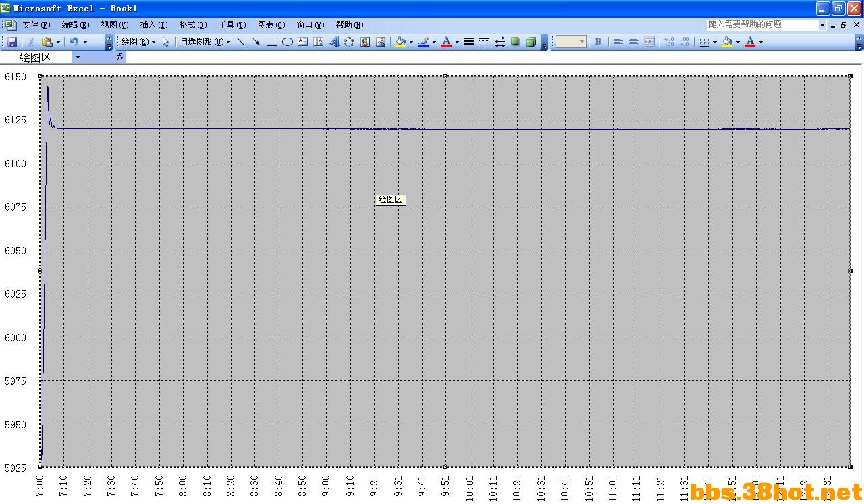The height and width of the screenshot is (504, 864).
Task: Open formatting font color dropdown arrow
Action: pos(761,42)
